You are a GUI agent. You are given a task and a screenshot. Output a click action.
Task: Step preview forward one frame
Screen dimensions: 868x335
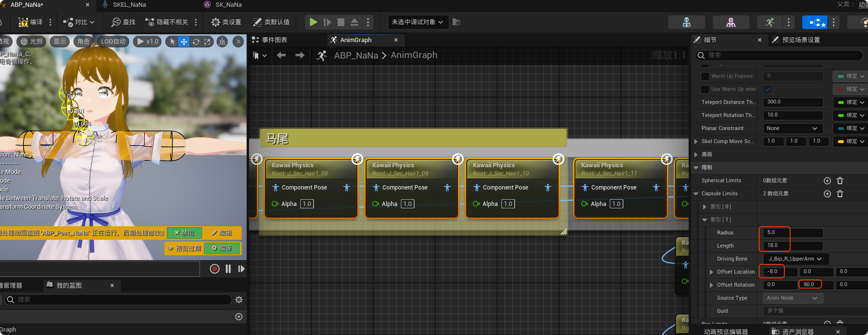(x=241, y=269)
